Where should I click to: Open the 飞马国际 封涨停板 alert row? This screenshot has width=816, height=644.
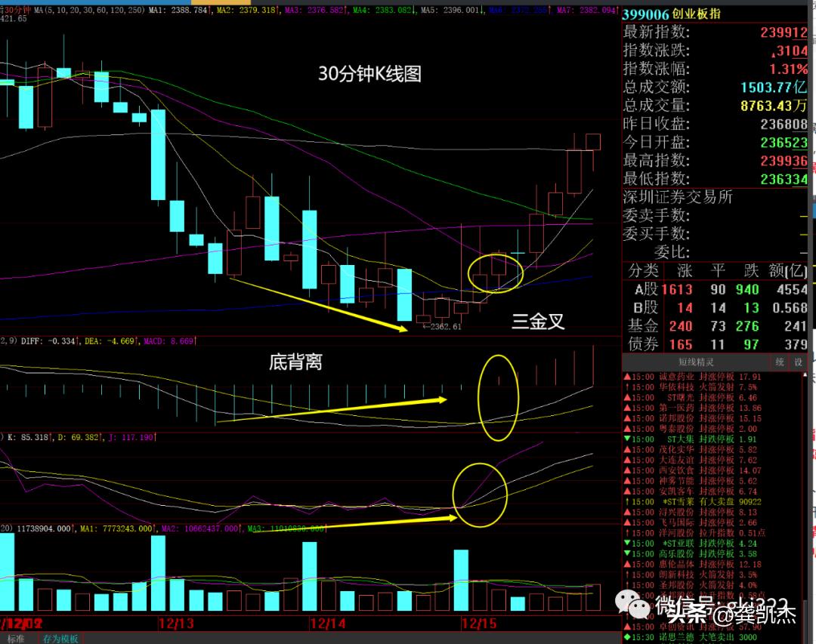tap(691, 522)
